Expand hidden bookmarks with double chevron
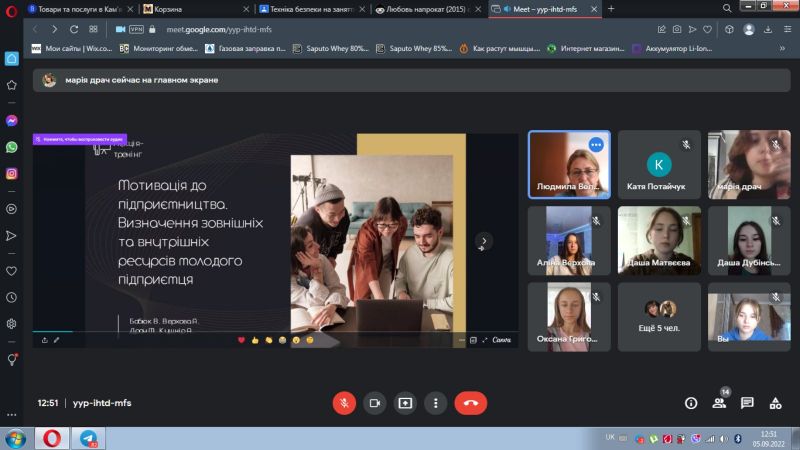This screenshot has width=800, height=450. coord(782,48)
